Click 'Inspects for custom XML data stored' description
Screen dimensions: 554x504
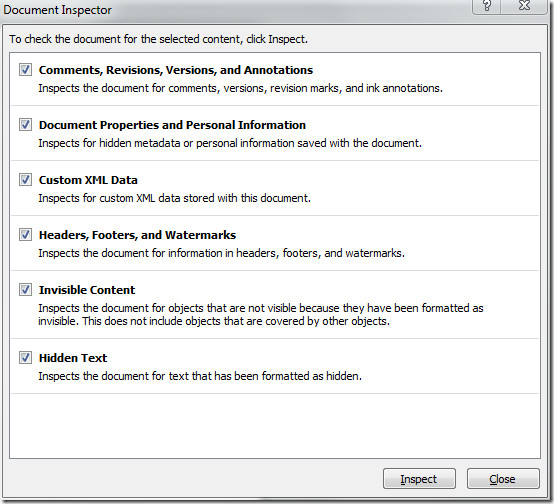click(x=175, y=198)
